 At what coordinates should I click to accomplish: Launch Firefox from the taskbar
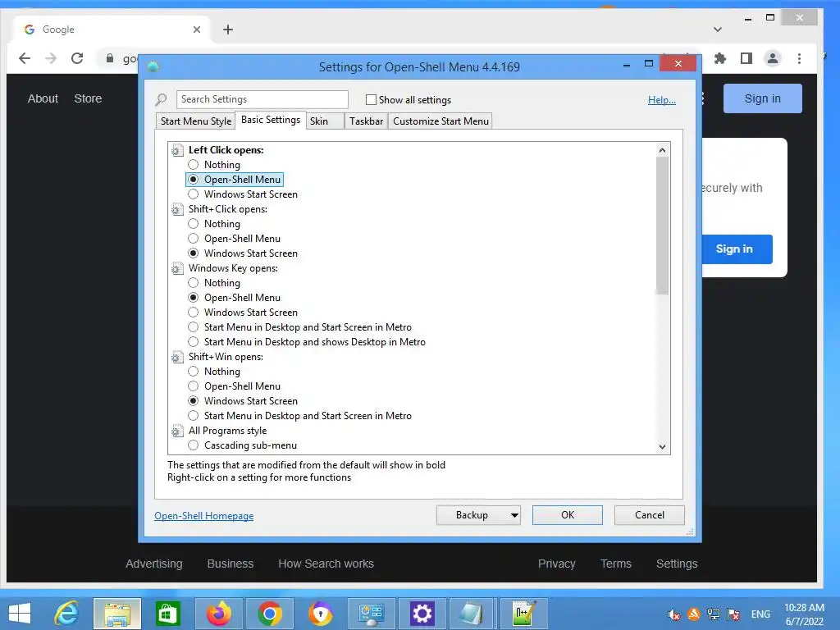point(218,614)
